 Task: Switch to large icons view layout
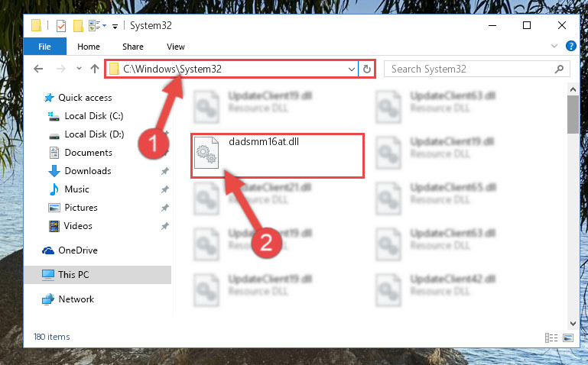tap(568, 338)
